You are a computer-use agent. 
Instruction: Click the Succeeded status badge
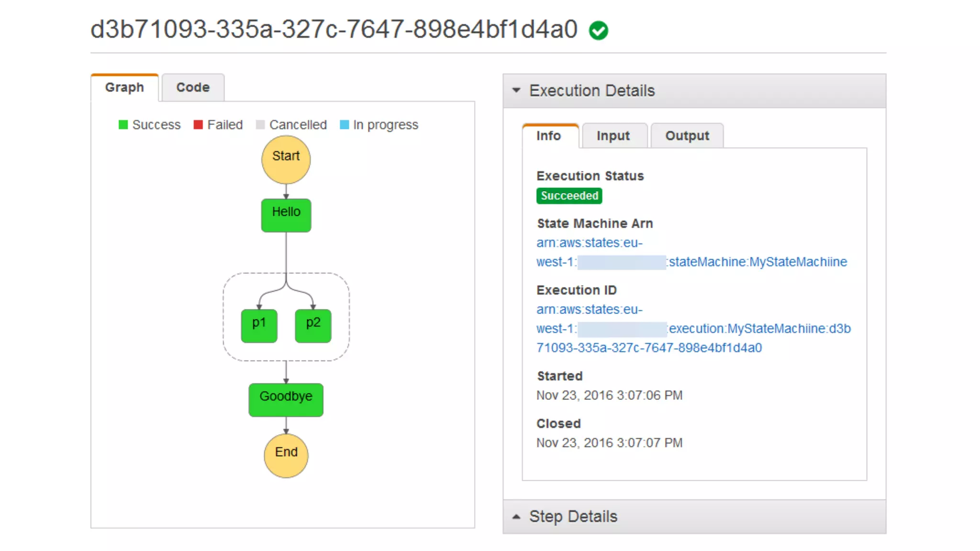(569, 196)
